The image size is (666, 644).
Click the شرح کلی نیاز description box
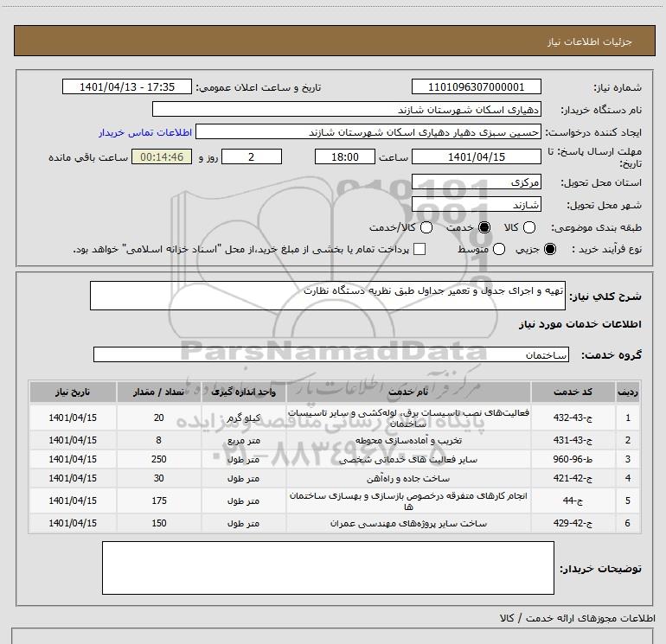[x=328, y=296]
